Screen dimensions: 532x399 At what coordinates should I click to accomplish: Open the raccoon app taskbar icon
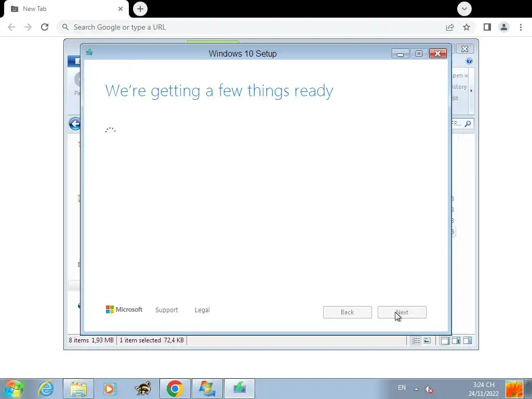click(142, 389)
